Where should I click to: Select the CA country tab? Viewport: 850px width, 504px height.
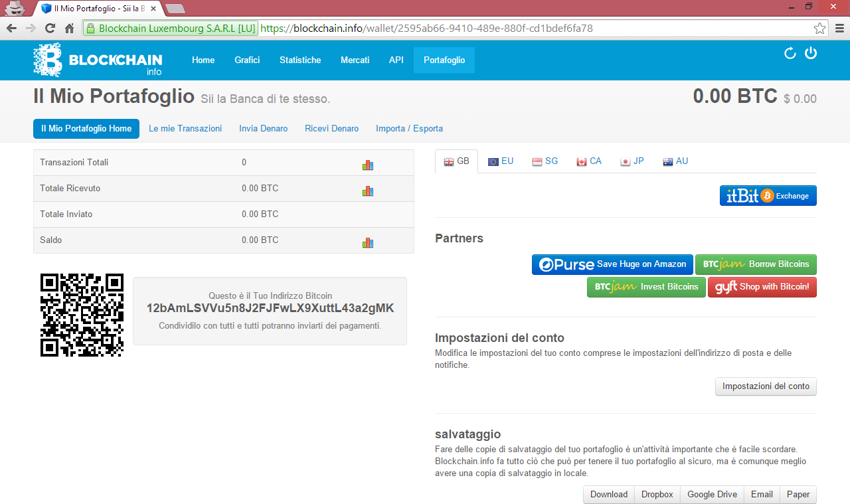(x=589, y=161)
